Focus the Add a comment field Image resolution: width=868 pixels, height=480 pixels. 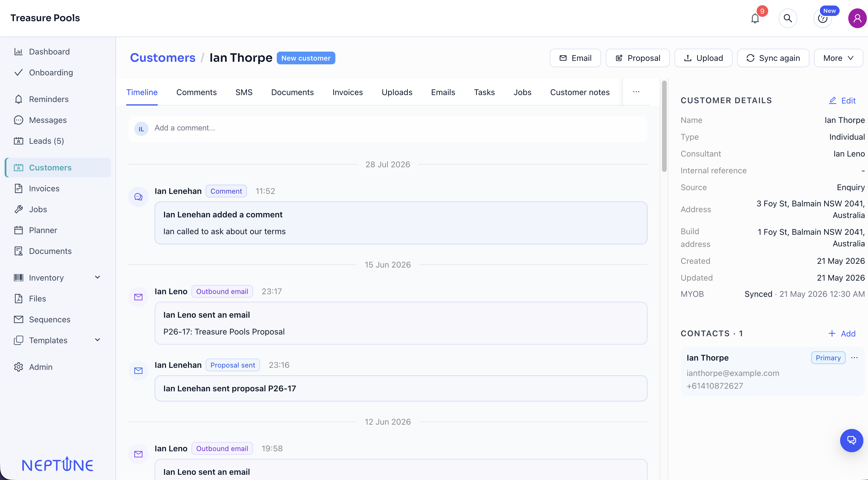(388, 128)
